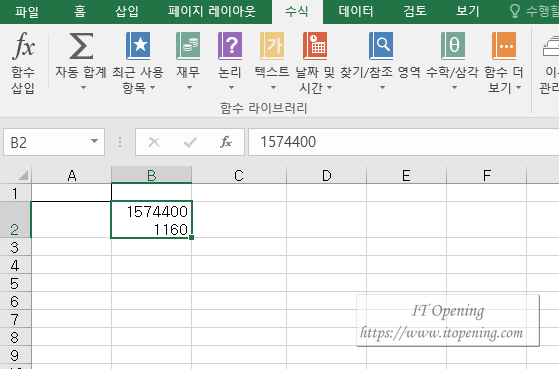Click the Name Manager icon at ribbon edge

click(x=550, y=46)
